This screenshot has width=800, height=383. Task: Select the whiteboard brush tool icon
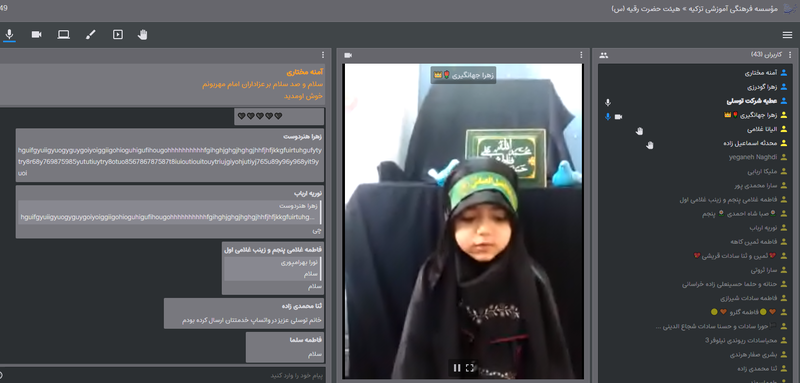click(91, 35)
